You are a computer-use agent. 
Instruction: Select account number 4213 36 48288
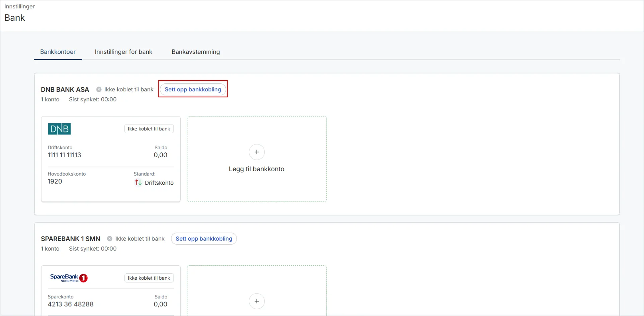click(x=71, y=304)
